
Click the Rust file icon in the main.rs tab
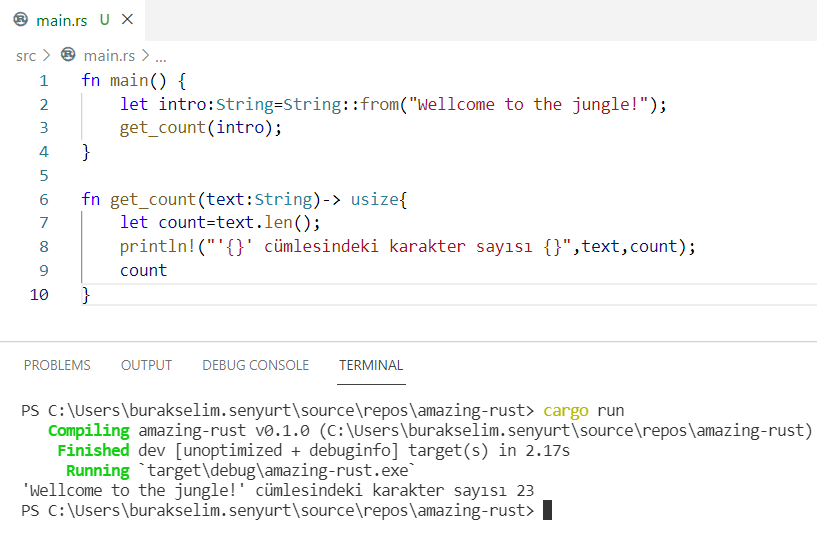click(21, 19)
